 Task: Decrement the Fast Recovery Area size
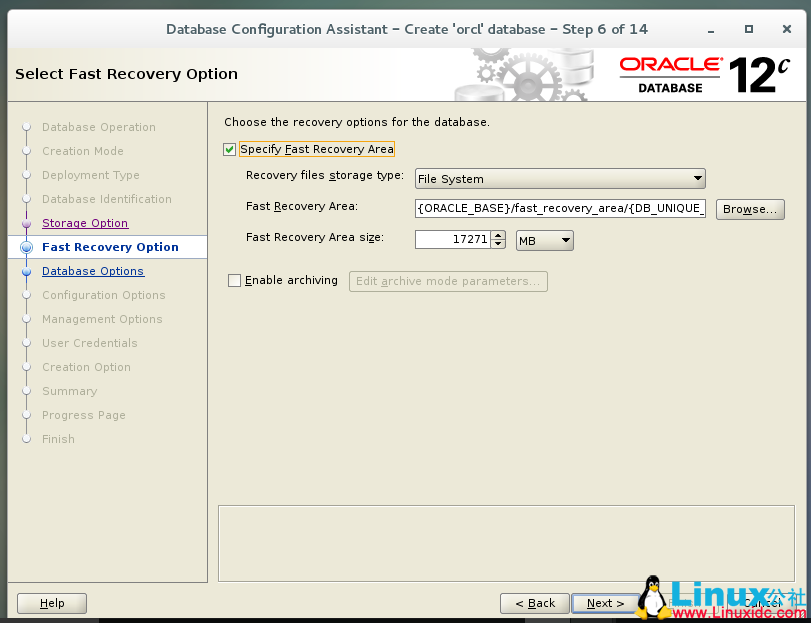[498, 244]
